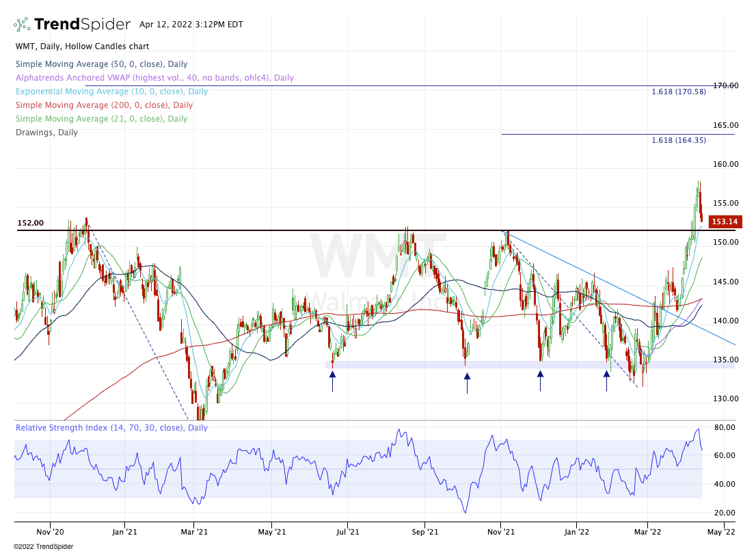This screenshot has width=756, height=553.
Task: Click the Nov '21 date axis label
Action: click(501, 532)
